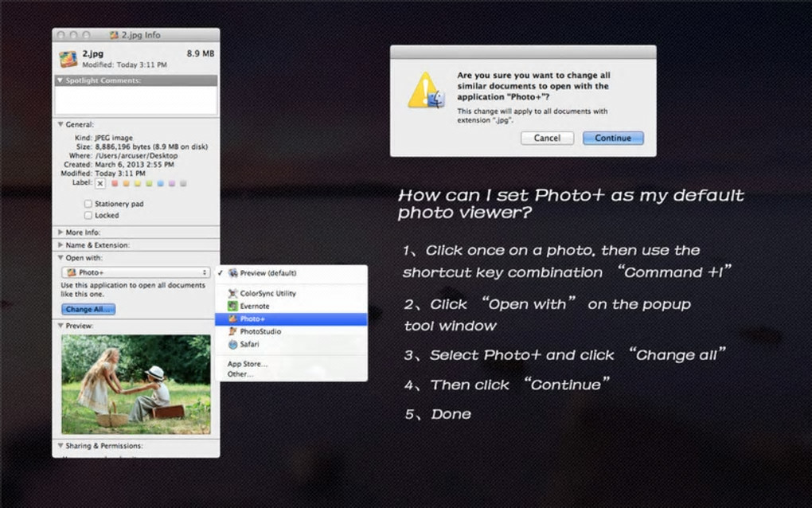Screen dimensions: 812x508
Task: Click the dialog's title bar
Action: [x=523, y=52]
